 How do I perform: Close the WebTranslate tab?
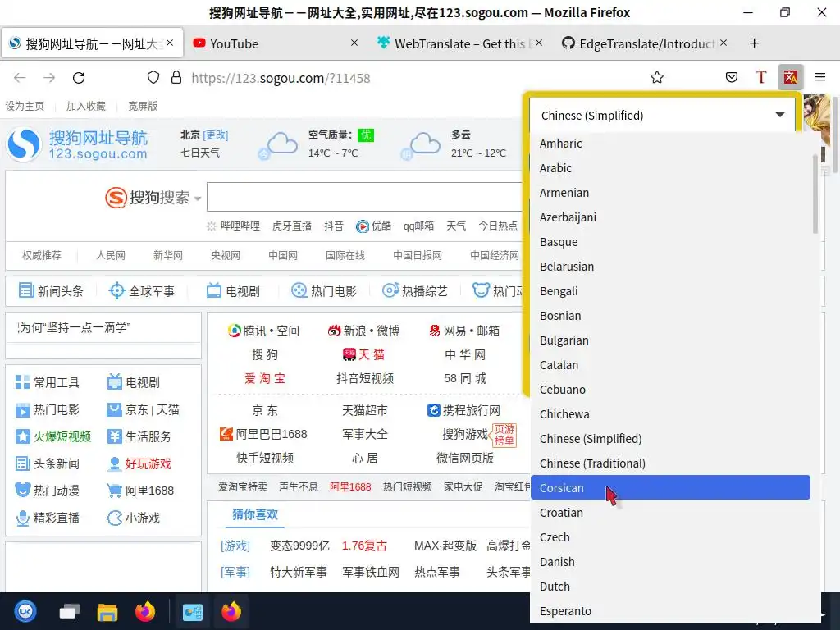[539, 43]
